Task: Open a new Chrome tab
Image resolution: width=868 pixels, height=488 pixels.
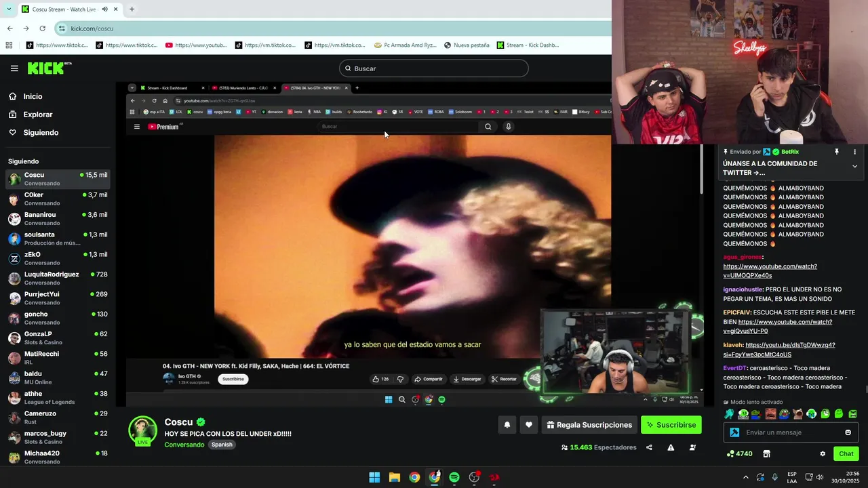Action: 132,9
